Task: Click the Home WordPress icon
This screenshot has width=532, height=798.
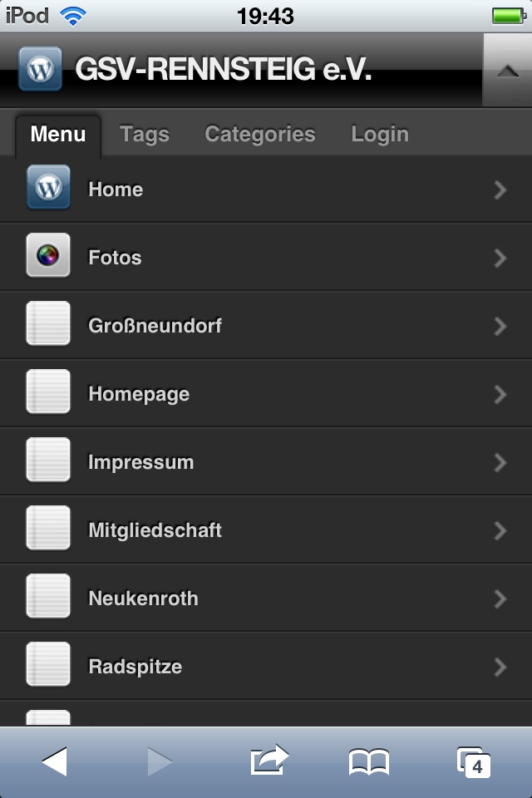Action: pyautogui.click(x=48, y=188)
